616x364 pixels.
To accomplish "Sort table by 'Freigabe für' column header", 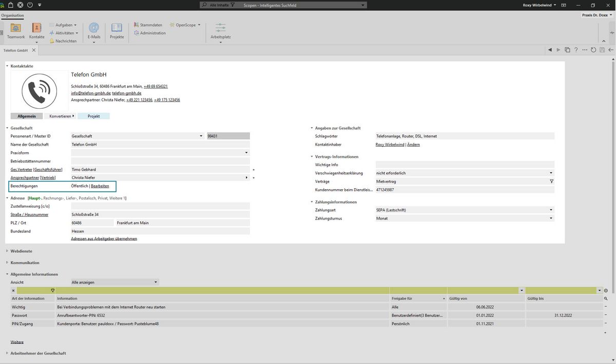I will [x=418, y=298].
